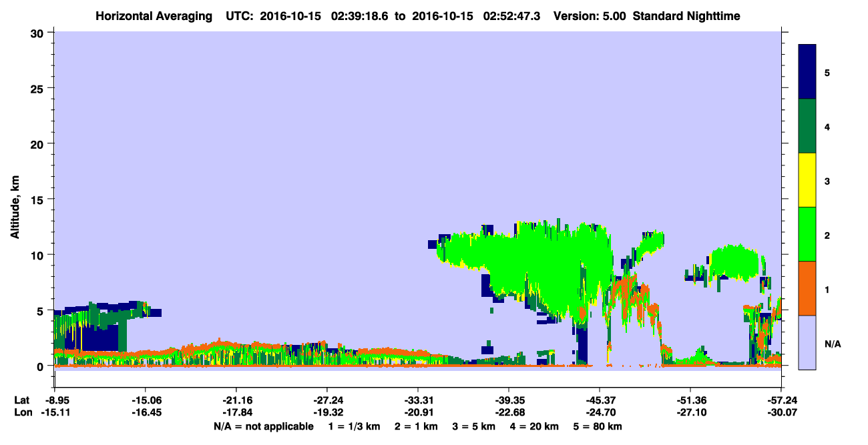This screenshot has height=445, width=868.
Task: Click the 'Lat' row label
Action: point(22,400)
